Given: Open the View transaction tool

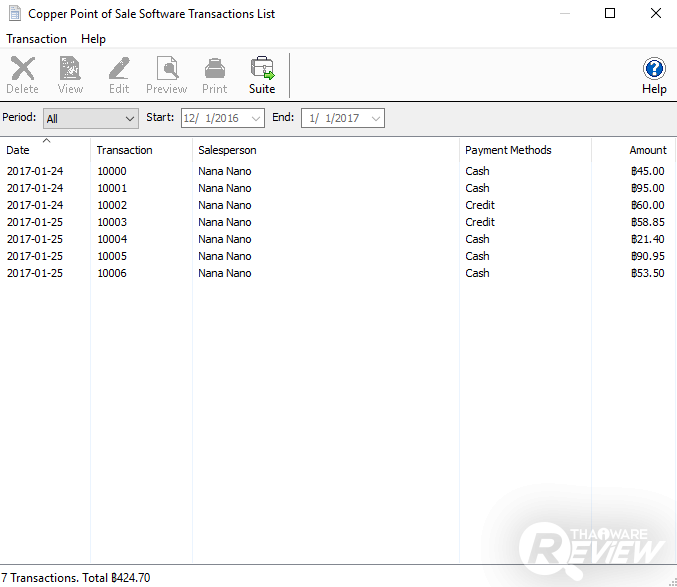Looking at the screenshot, I should click(70, 75).
